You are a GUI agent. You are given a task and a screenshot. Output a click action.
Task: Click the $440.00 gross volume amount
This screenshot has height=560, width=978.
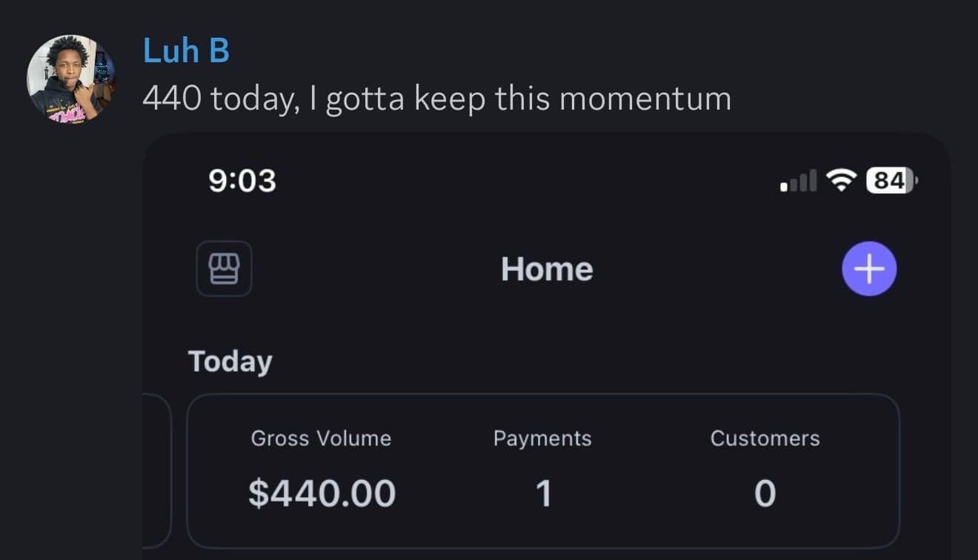pos(322,493)
